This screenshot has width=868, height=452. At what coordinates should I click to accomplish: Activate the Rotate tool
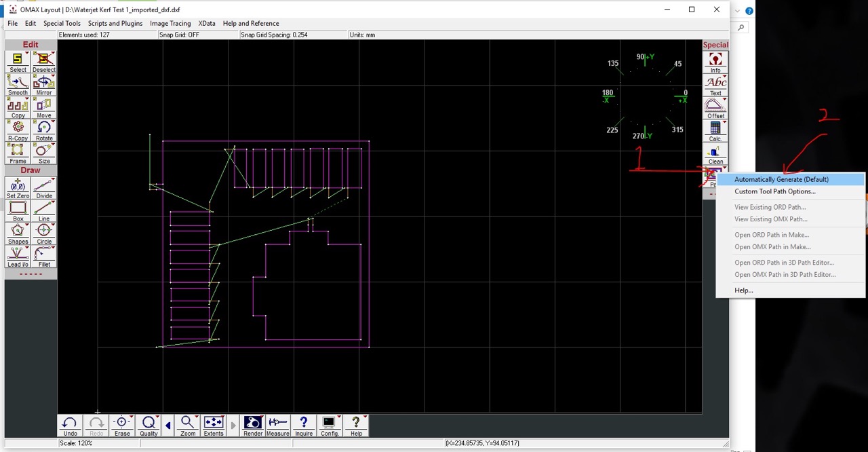(x=44, y=131)
